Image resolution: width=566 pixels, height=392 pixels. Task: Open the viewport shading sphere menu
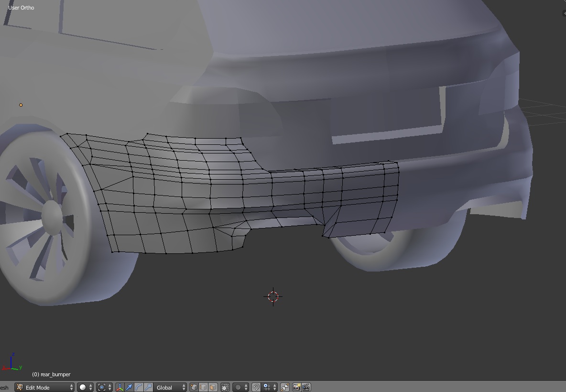[86, 387]
